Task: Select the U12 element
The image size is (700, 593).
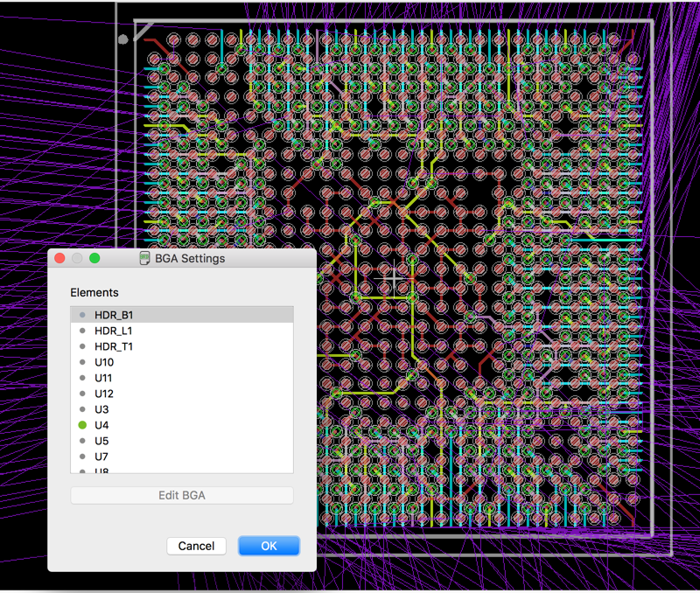Action: coord(103,394)
